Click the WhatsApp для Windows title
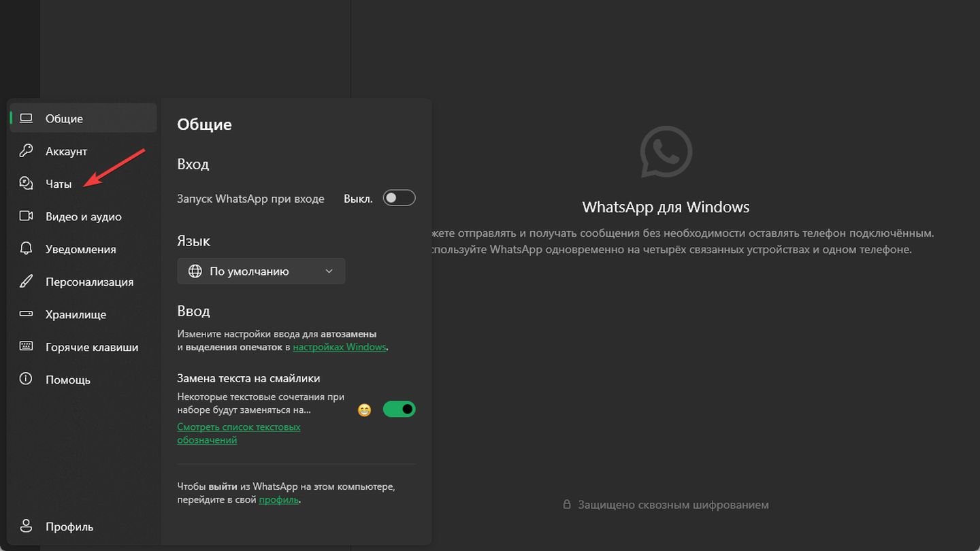The height and width of the screenshot is (551, 980). pos(666,207)
